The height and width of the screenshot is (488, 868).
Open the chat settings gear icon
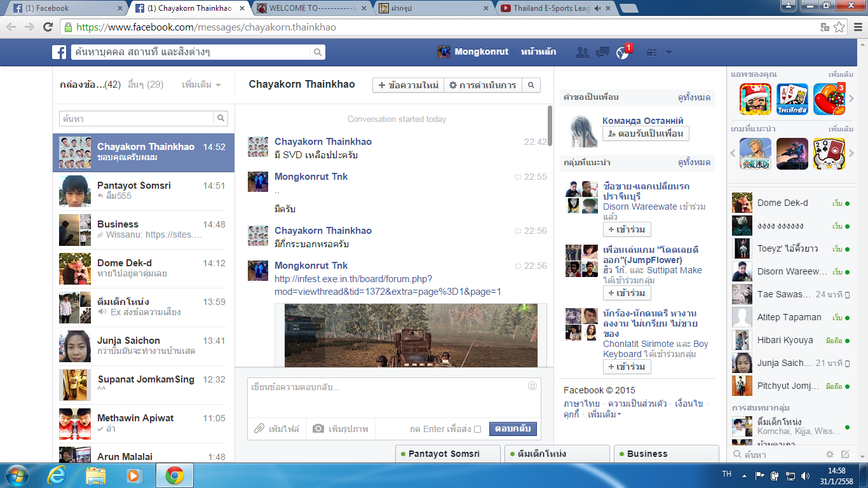point(830,454)
